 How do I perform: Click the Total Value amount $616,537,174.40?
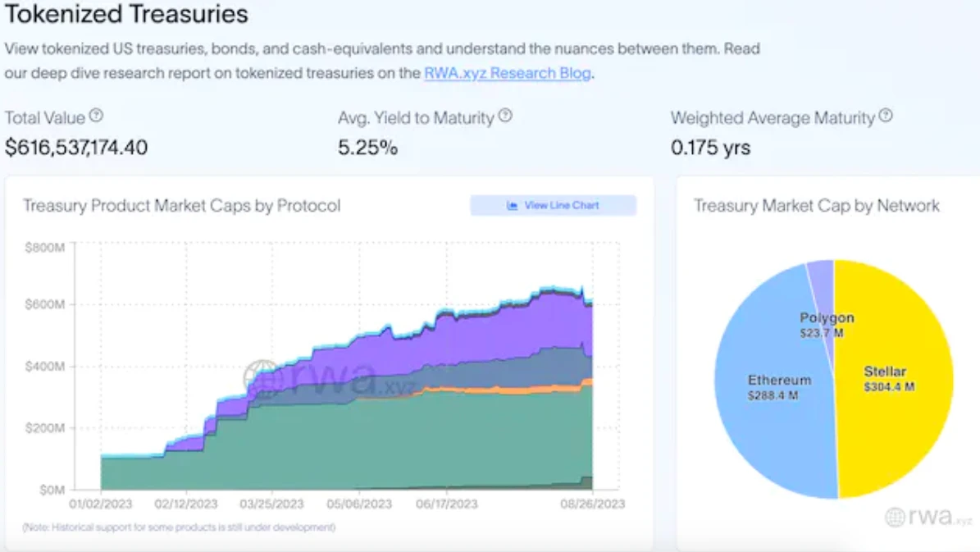[76, 148]
